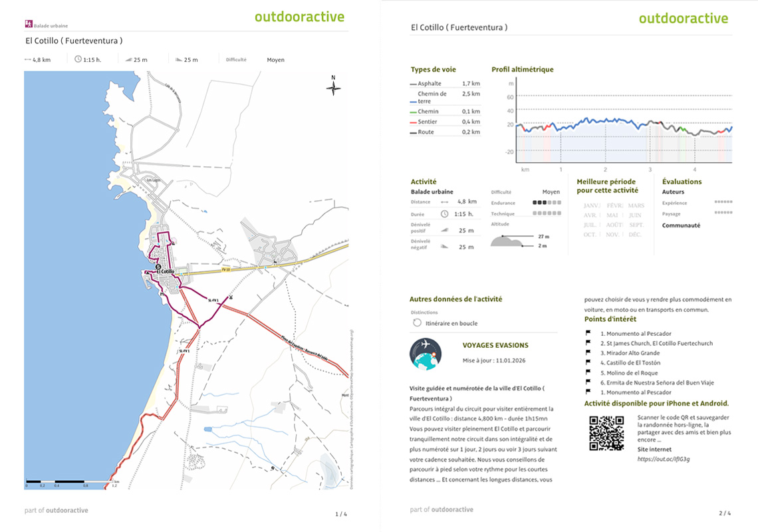The width and height of the screenshot is (758, 532).
Task: Select Monumento al Pescador first list entry
Action: tap(635, 334)
